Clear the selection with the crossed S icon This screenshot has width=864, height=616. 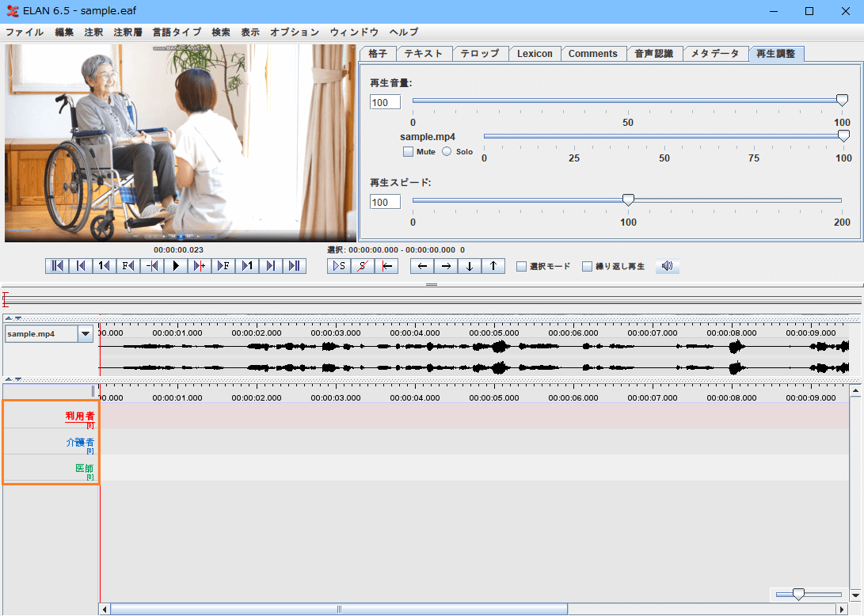[363, 266]
